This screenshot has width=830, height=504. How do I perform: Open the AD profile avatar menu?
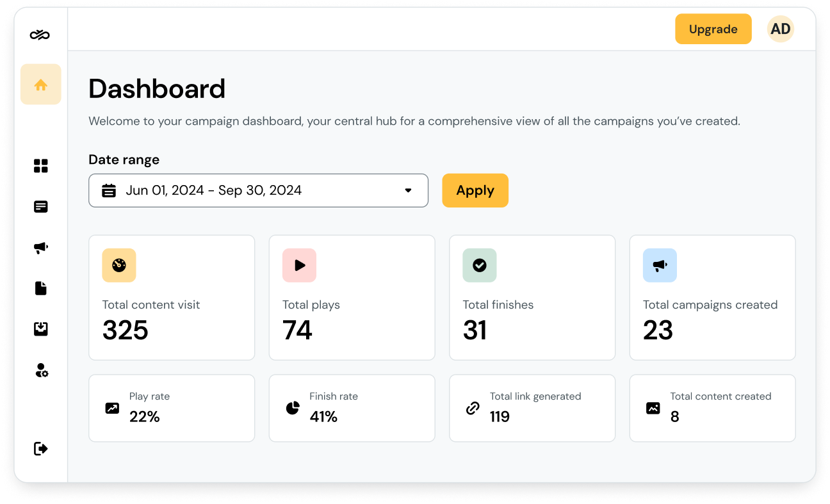point(780,29)
